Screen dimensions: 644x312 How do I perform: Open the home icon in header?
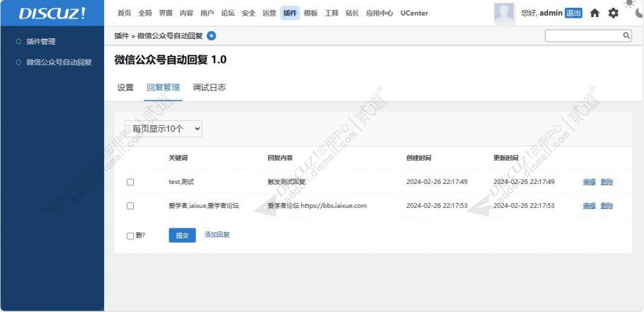coord(594,13)
